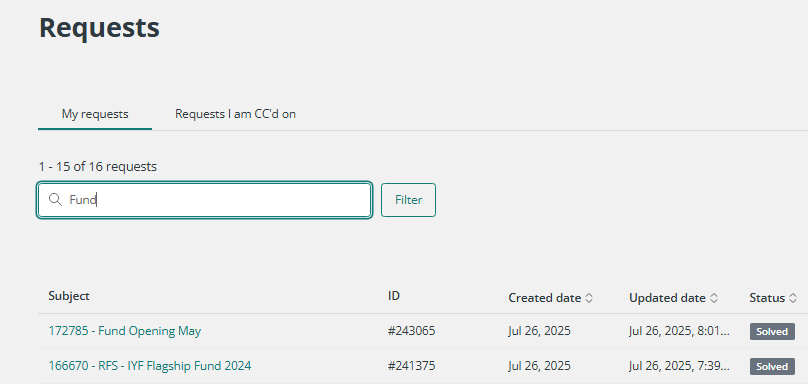The image size is (808, 384).
Task: Click request ID #243065
Action: coord(412,331)
